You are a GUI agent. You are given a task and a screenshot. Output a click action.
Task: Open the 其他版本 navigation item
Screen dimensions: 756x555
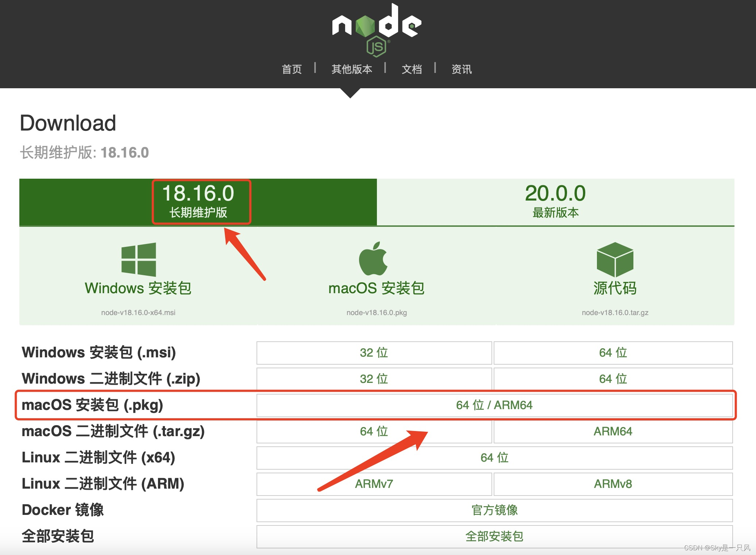point(352,69)
